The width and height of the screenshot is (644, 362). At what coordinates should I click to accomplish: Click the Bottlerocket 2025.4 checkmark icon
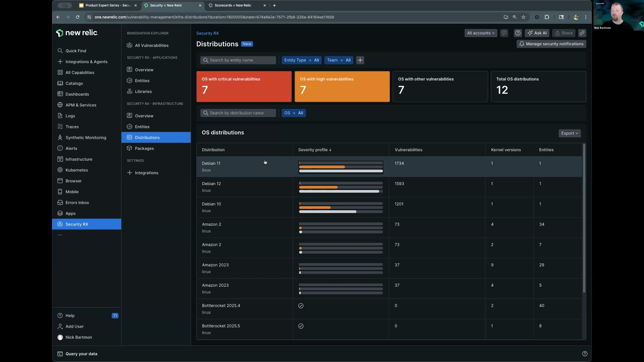tap(301, 306)
